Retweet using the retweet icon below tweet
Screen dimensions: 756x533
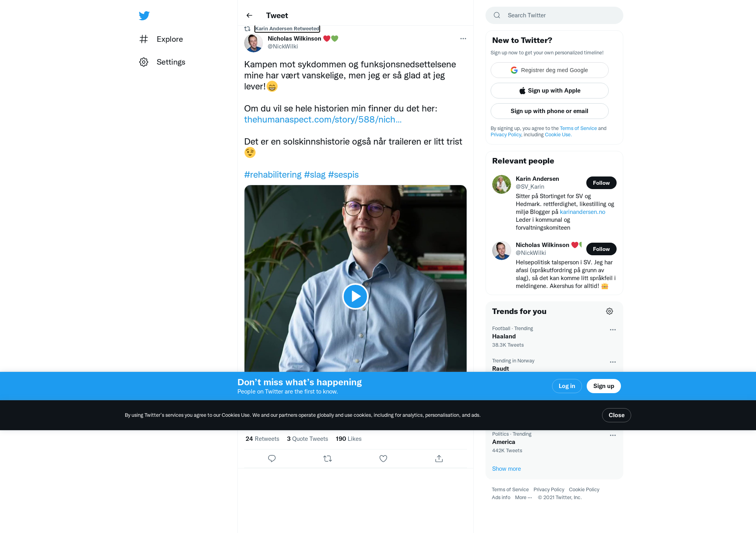[328, 459]
